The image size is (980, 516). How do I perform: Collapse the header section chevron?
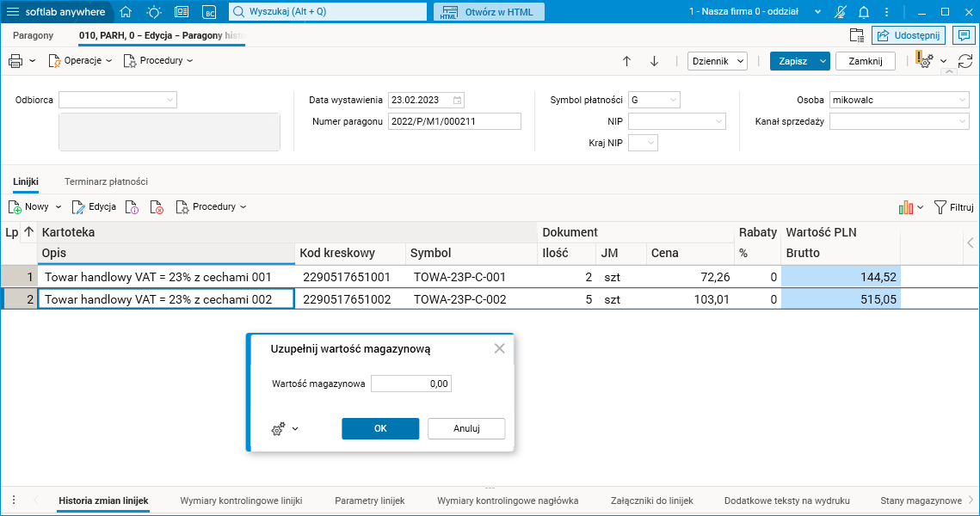click(949, 72)
